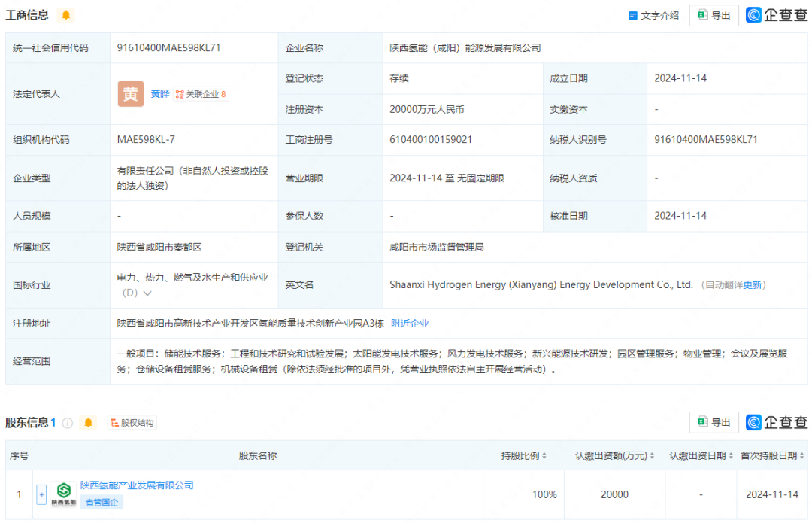This screenshot has width=812, height=523.
Task: Click the bell alert icon beside 工商信息
Action: pos(65,15)
